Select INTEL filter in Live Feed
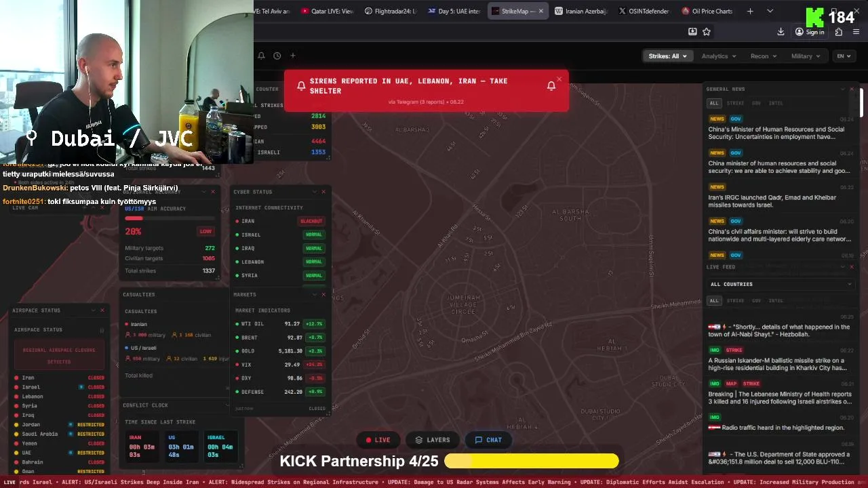 [x=776, y=300]
